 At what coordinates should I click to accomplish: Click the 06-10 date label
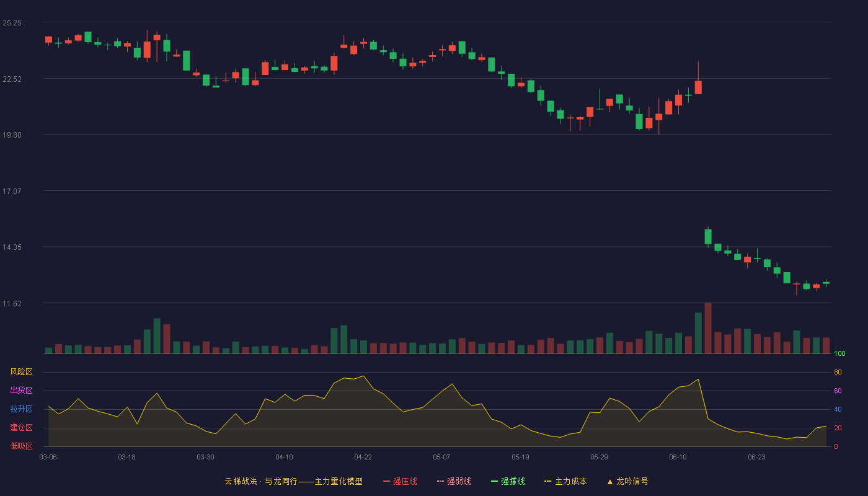(678, 457)
